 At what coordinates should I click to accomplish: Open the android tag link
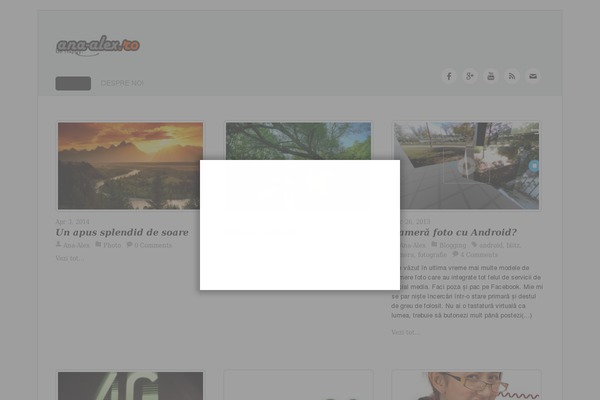[x=491, y=245]
